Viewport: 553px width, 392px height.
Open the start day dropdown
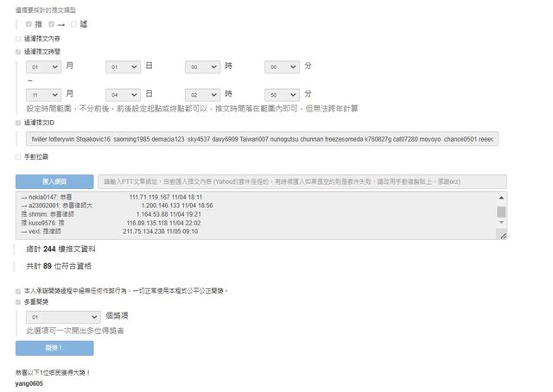coord(122,66)
